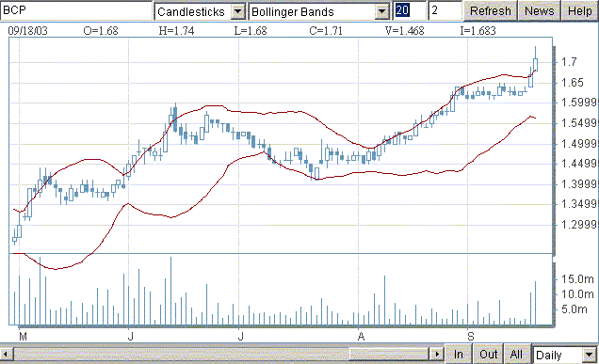Click the S month label on time axis

tap(470, 337)
